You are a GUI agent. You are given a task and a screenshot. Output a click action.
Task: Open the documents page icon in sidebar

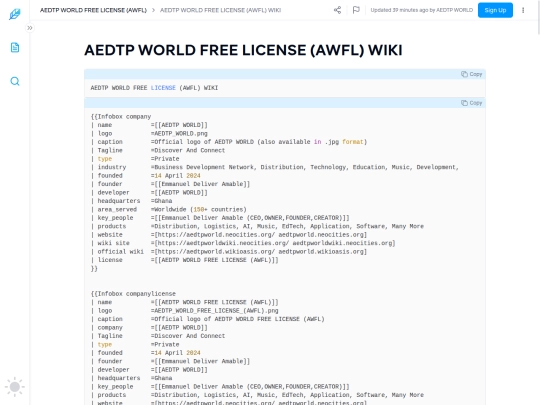point(15,47)
